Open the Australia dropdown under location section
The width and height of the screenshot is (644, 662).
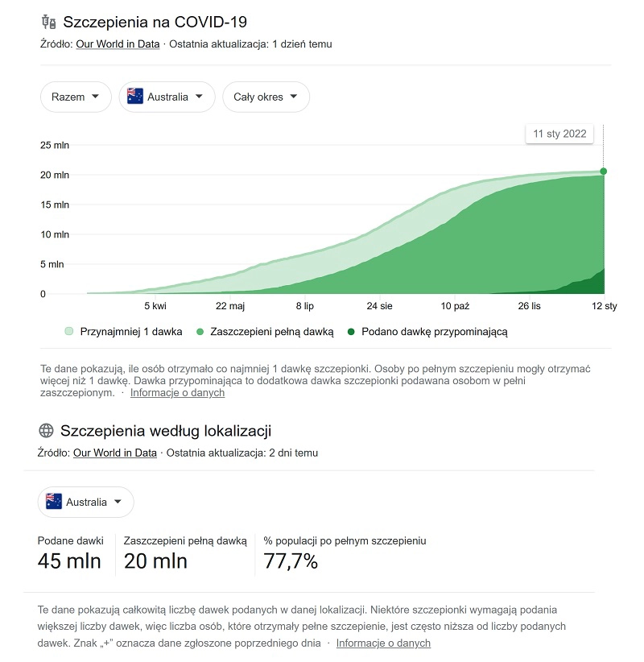[86, 502]
